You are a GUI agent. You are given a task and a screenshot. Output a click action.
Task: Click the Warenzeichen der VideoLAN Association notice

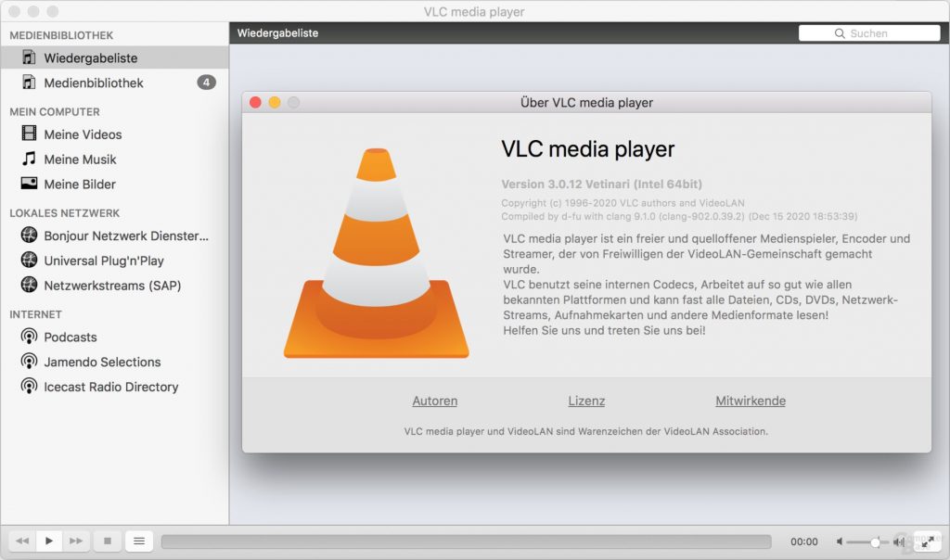[586, 431]
